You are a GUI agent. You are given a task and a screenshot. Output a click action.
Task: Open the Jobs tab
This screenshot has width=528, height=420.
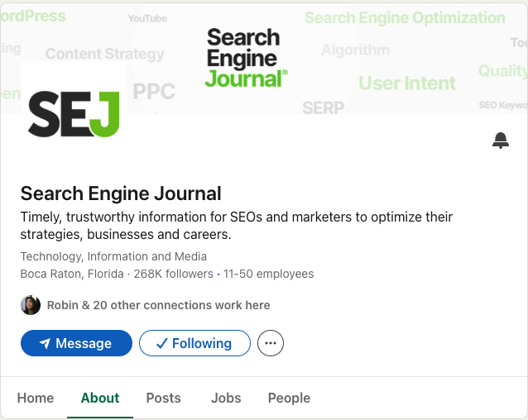coord(226,398)
